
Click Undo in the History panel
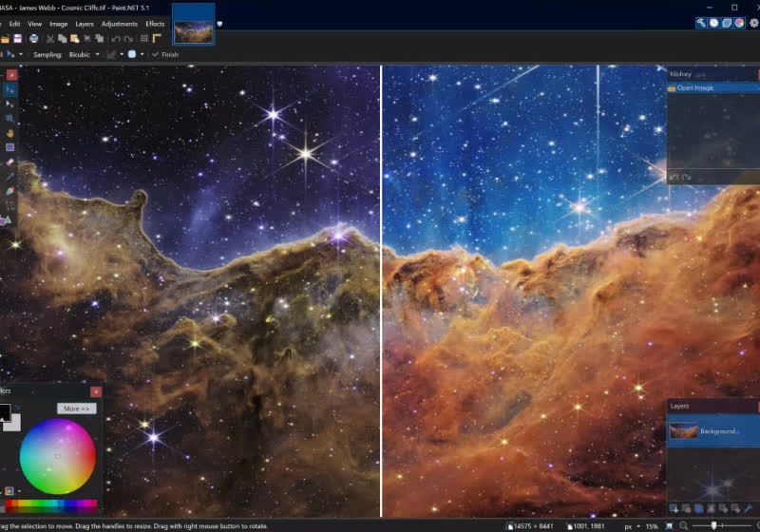(x=674, y=178)
